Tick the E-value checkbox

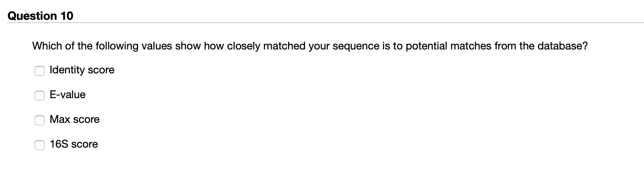click(x=39, y=96)
